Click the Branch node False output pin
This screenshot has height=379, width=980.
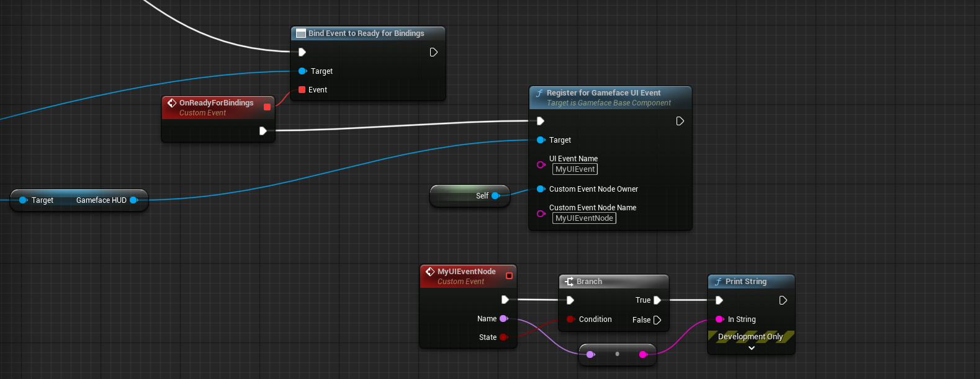(657, 320)
